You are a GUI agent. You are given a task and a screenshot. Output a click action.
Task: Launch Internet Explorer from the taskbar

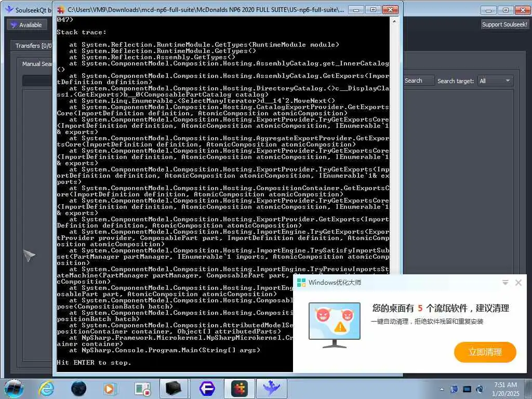point(46,389)
